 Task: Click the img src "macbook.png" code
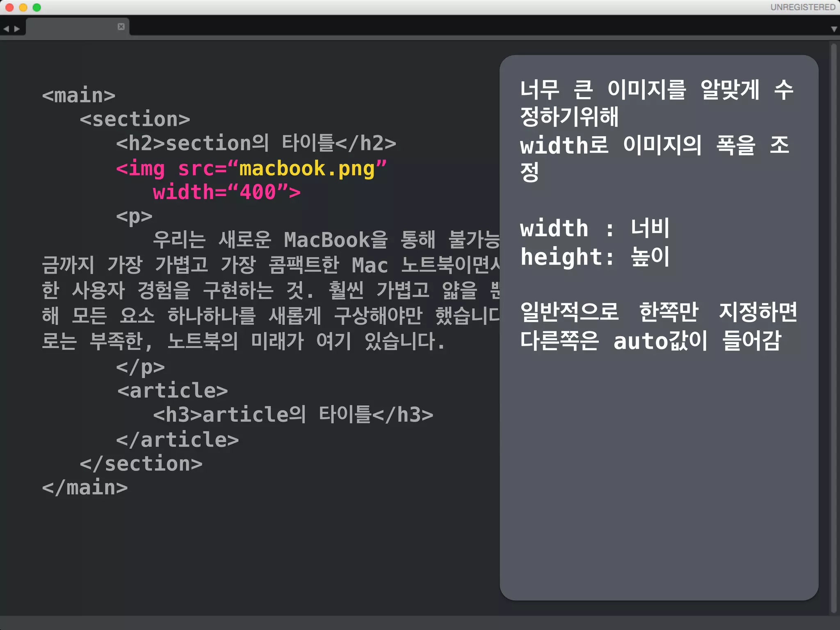coord(251,169)
